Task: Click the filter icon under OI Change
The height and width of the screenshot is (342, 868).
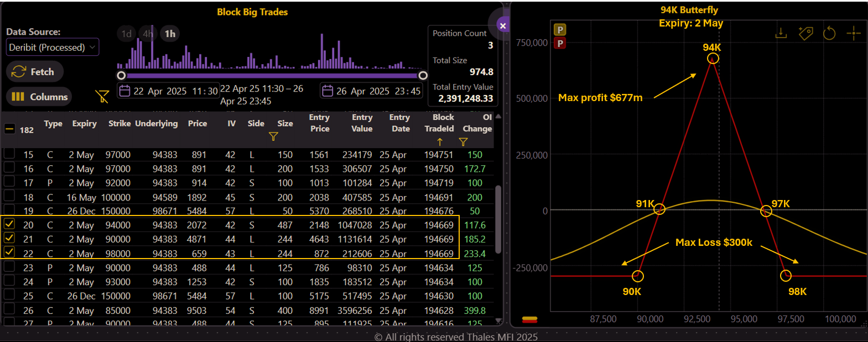Action: 463,142
